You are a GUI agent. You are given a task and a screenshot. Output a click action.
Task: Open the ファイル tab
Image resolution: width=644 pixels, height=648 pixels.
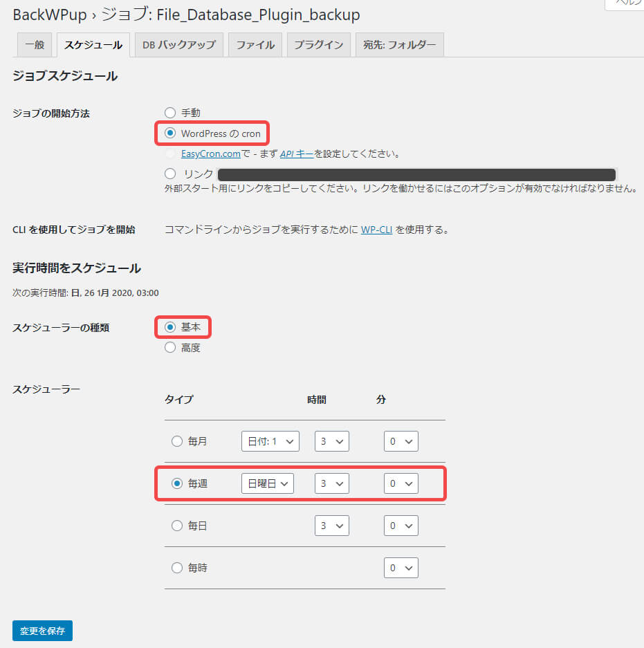pos(255,45)
